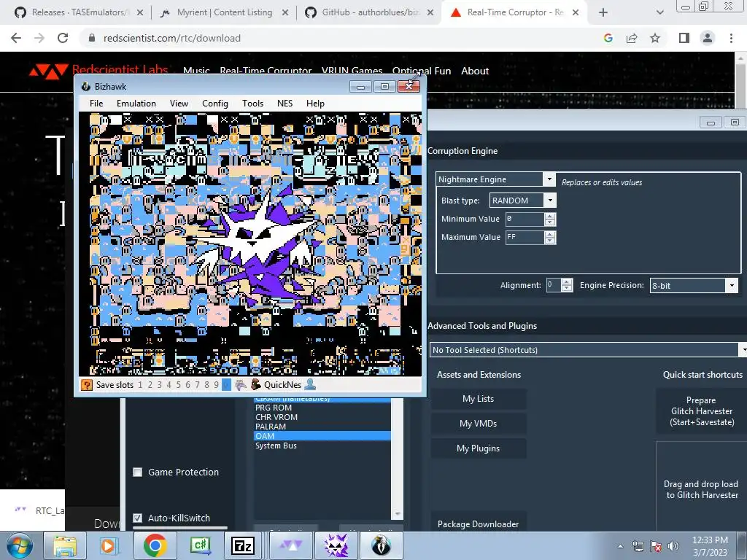Open the Engine Precision 8-bit dropdown
Image resolution: width=747 pixels, height=560 pixels.
pos(732,285)
